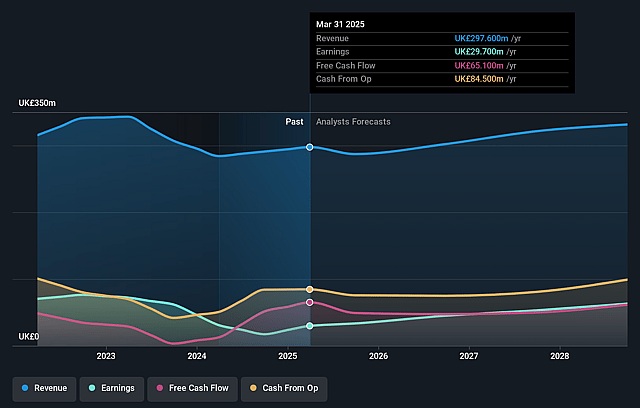Viewport: 640px width, 408px height.
Task: Select the Analysts Forecasts section label
Action: [353, 122]
